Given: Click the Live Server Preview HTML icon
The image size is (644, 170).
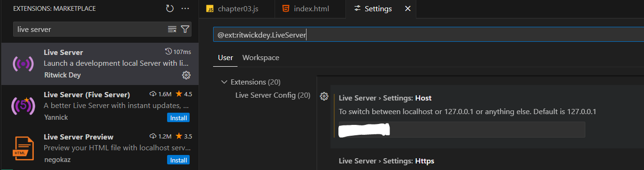Looking at the screenshot, I should coord(22,148).
